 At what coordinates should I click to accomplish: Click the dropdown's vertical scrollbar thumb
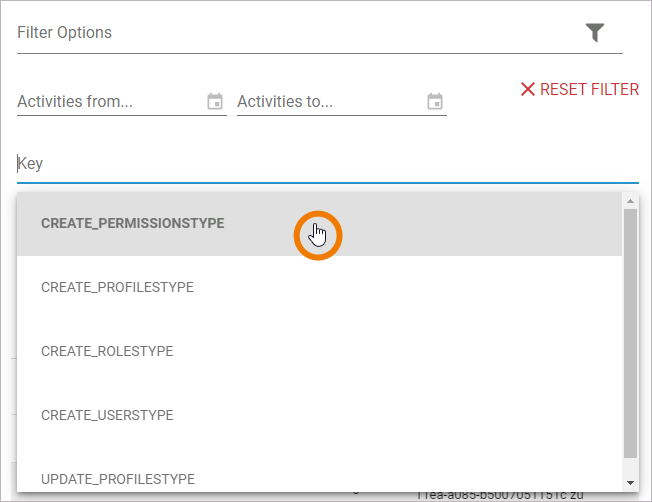(x=630, y=330)
